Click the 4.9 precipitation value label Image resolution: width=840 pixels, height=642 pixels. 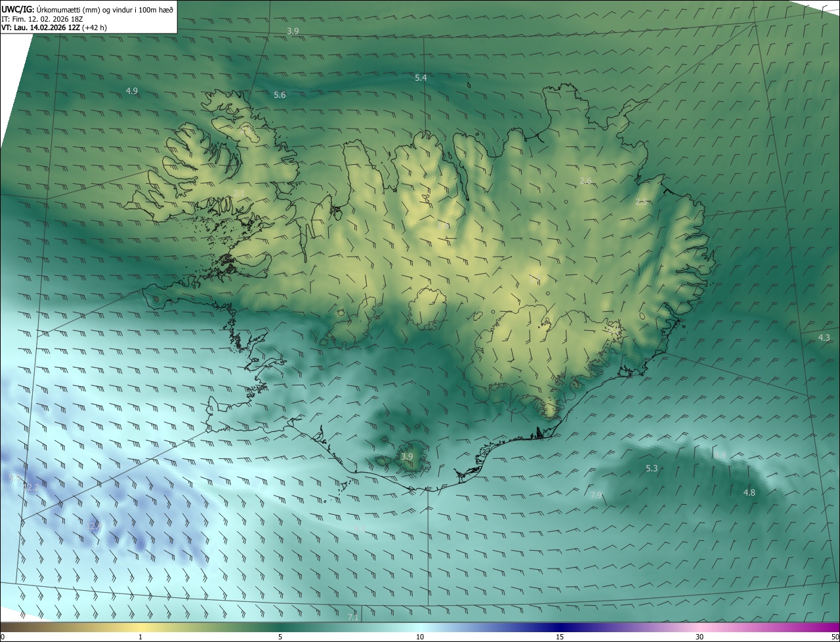pyautogui.click(x=132, y=91)
